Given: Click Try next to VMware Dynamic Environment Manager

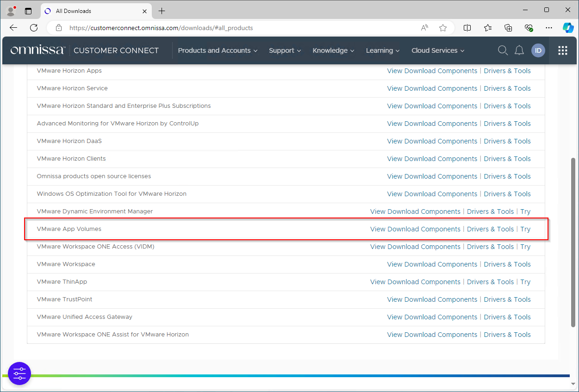Looking at the screenshot, I should click(x=525, y=211).
